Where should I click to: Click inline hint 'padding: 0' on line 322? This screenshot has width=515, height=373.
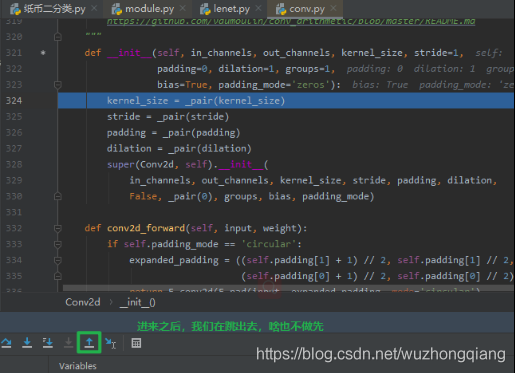coord(375,69)
